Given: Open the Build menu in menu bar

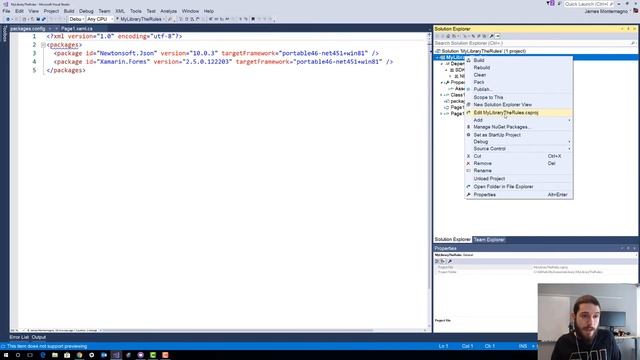Looking at the screenshot, I should [x=69, y=11].
